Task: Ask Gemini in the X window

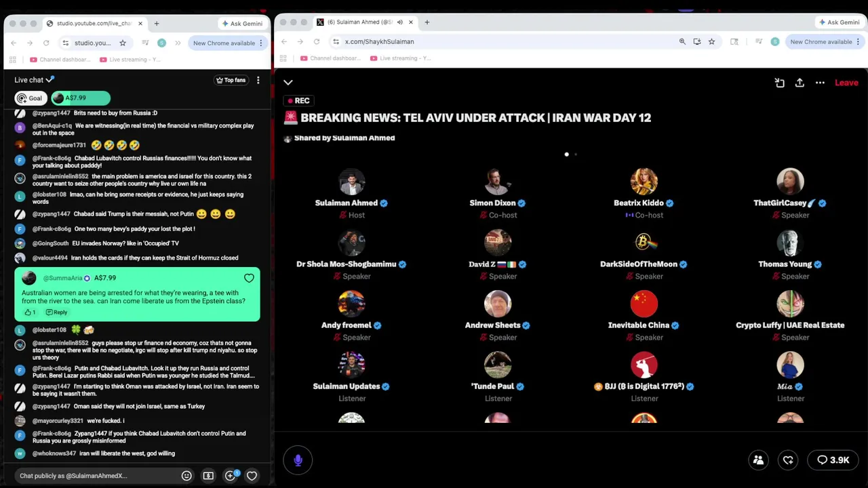Action: [840, 22]
